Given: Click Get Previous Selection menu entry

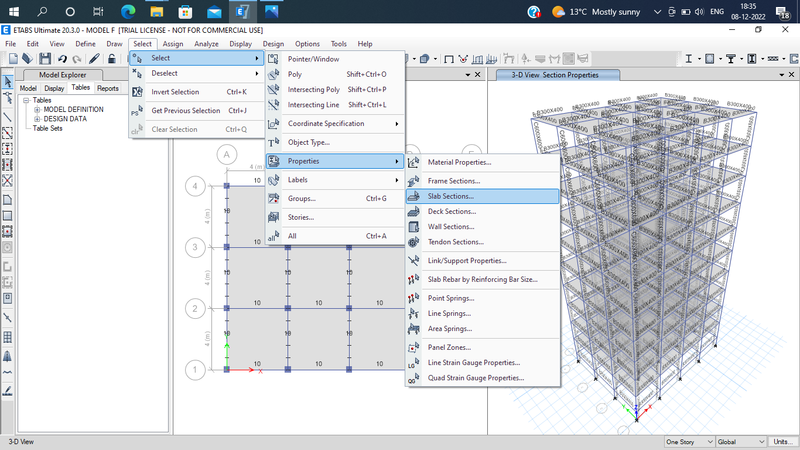Looking at the screenshot, I should [197, 111].
